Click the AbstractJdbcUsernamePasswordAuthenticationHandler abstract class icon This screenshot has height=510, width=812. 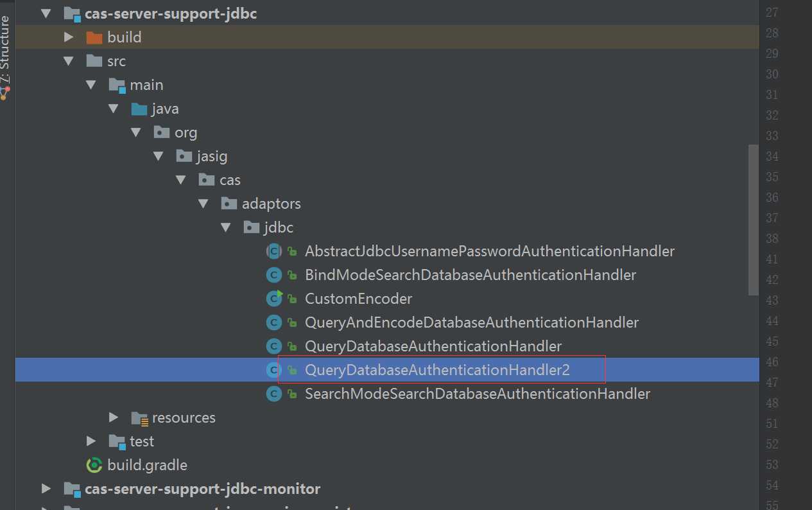coord(274,251)
